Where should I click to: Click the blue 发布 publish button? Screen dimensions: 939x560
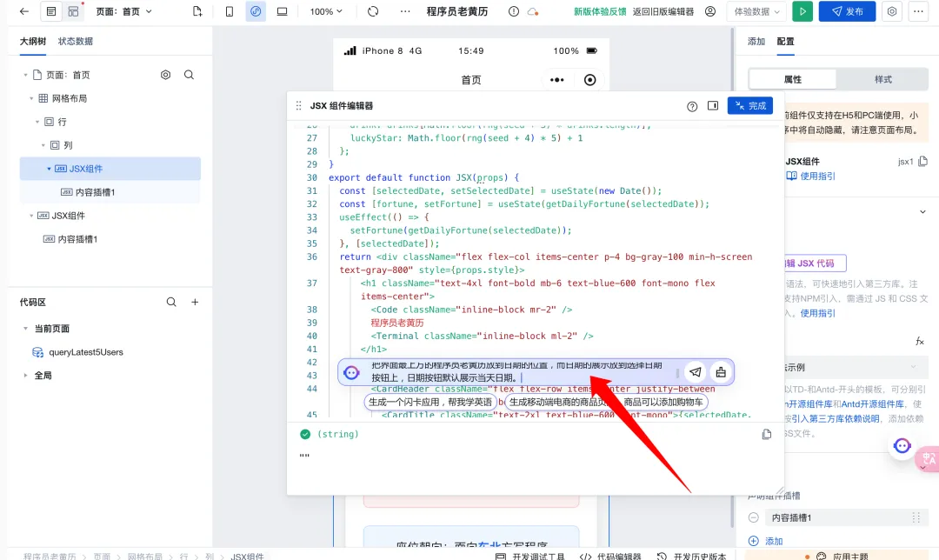tap(847, 11)
